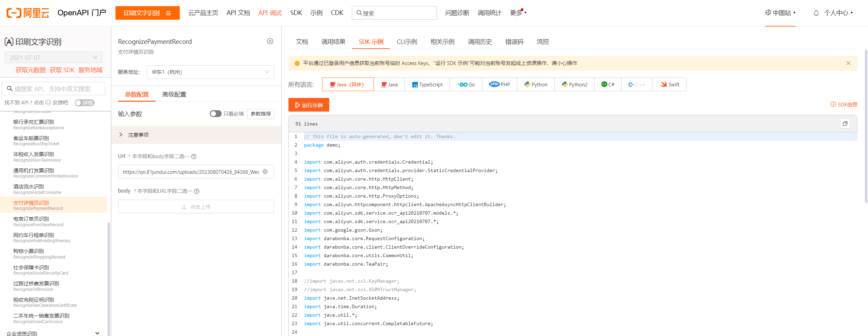This screenshot has width=868, height=336.
Task: Click the 参数推荐 button
Action: pos(261,114)
